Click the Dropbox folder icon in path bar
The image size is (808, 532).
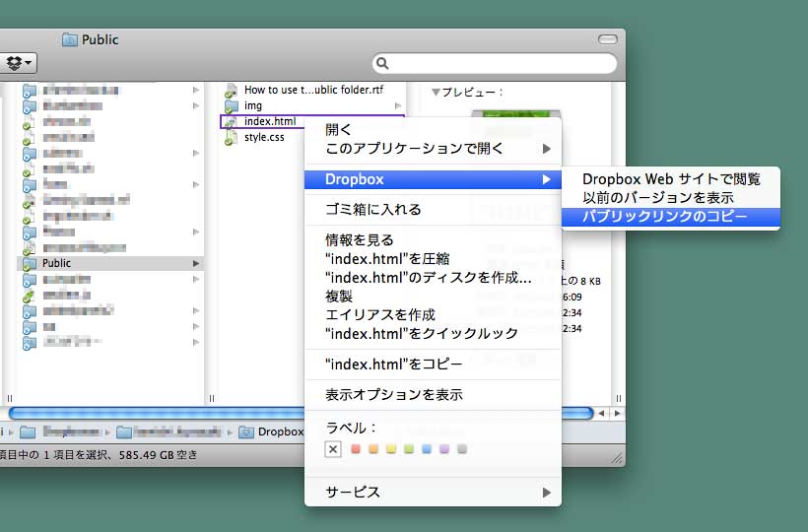[x=246, y=432]
